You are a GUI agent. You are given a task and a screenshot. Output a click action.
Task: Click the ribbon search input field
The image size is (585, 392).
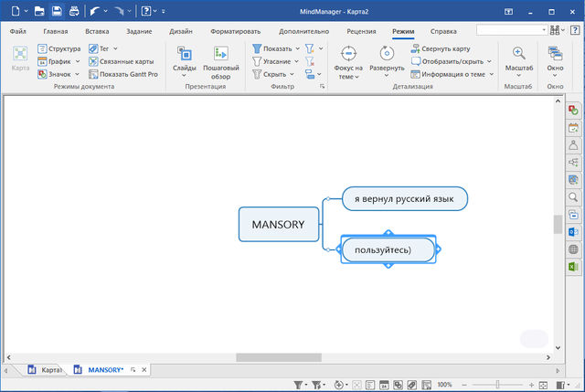coord(508,30)
